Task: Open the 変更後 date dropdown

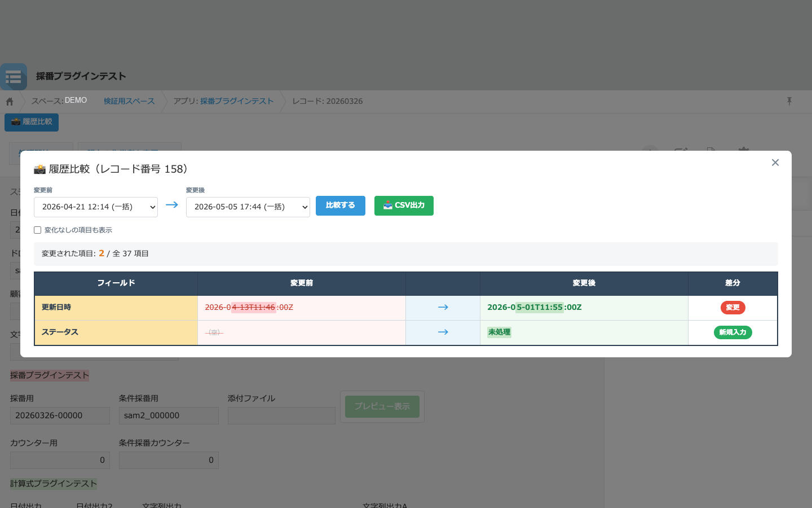Action: (x=248, y=207)
